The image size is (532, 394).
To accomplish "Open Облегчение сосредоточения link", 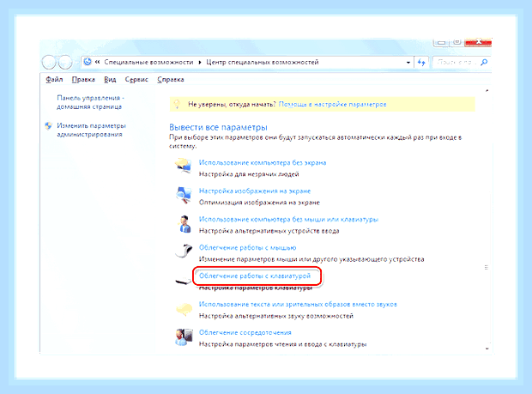I will (245, 332).
